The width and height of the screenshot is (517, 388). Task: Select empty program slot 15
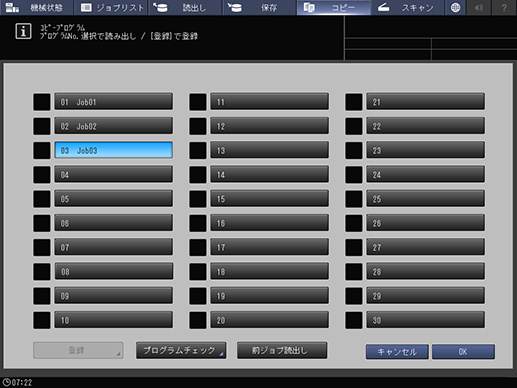pos(269,199)
